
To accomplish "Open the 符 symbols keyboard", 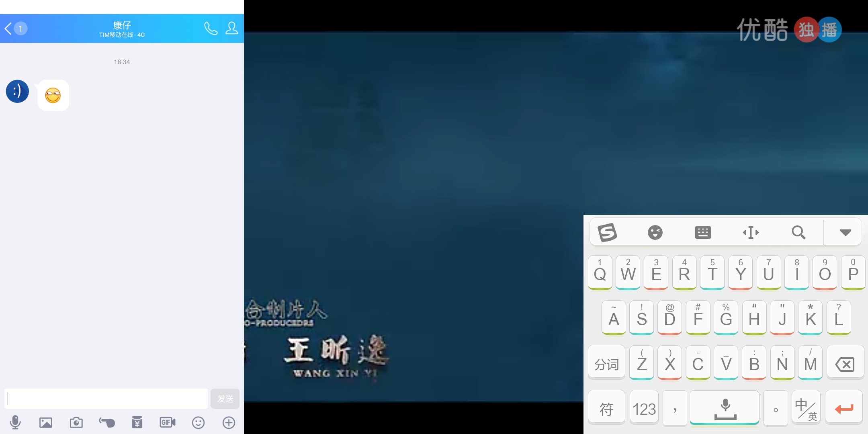I will tap(606, 407).
